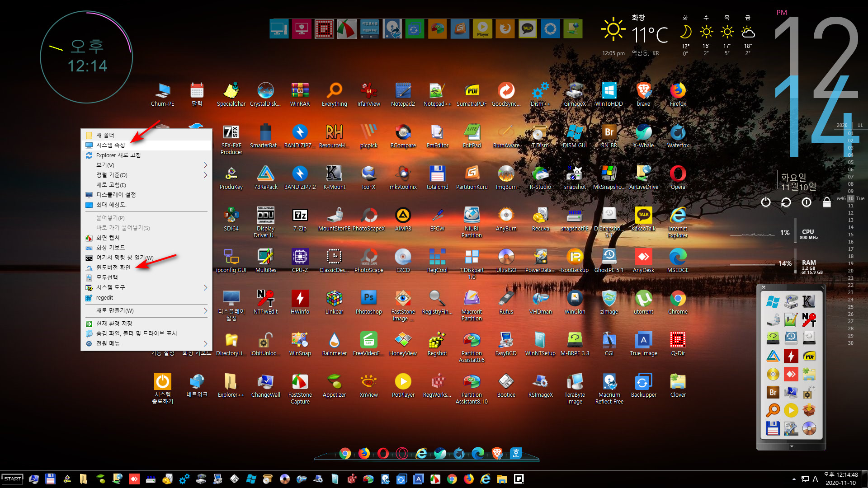Screen dimensions: 868x488
Task: Expand the 정렬 기준(O) submenu
Action: pyautogui.click(x=146, y=175)
